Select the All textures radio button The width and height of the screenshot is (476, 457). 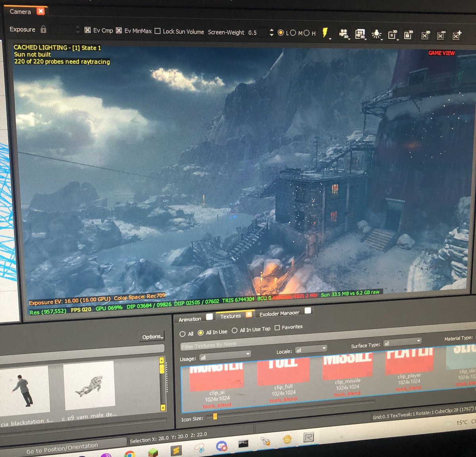(182, 334)
